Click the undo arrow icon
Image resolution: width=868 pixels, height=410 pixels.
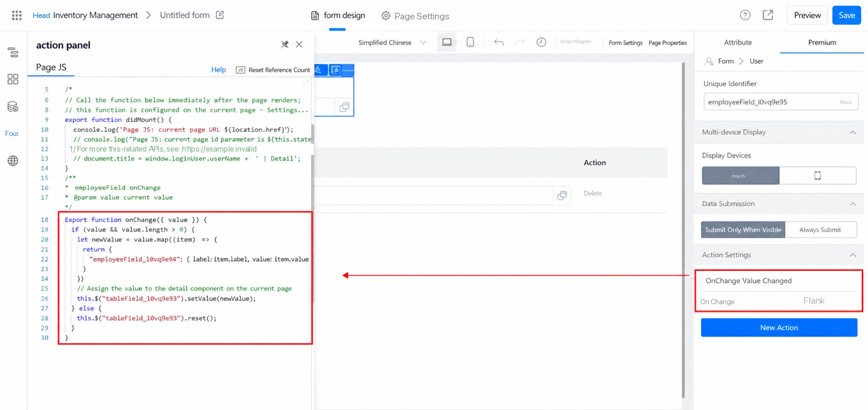(x=499, y=43)
